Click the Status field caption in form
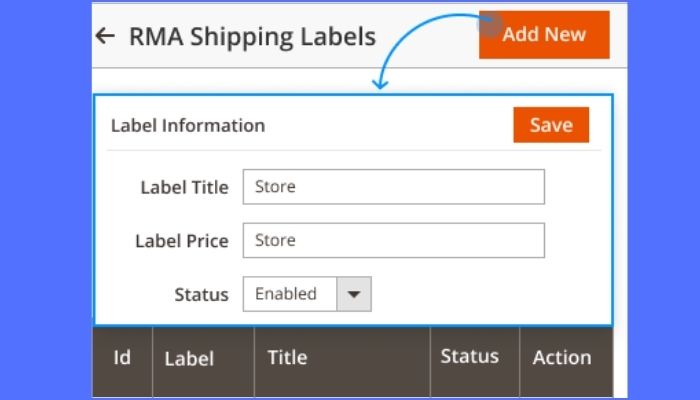 (201, 295)
